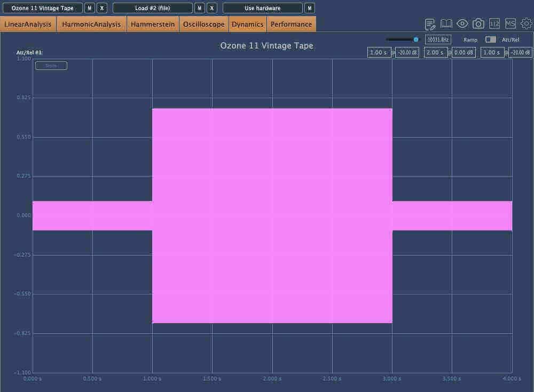Viewport: 534px width, 392px height.
Task: Click the first segment 1.00 s duration field
Action: coord(379,53)
